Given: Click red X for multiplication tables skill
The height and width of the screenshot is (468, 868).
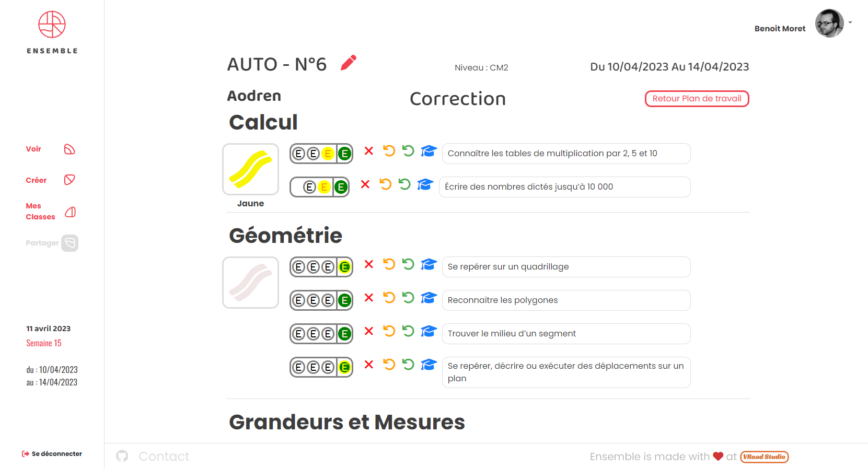Looking at the screenshot, I should (x=369, y=151).
